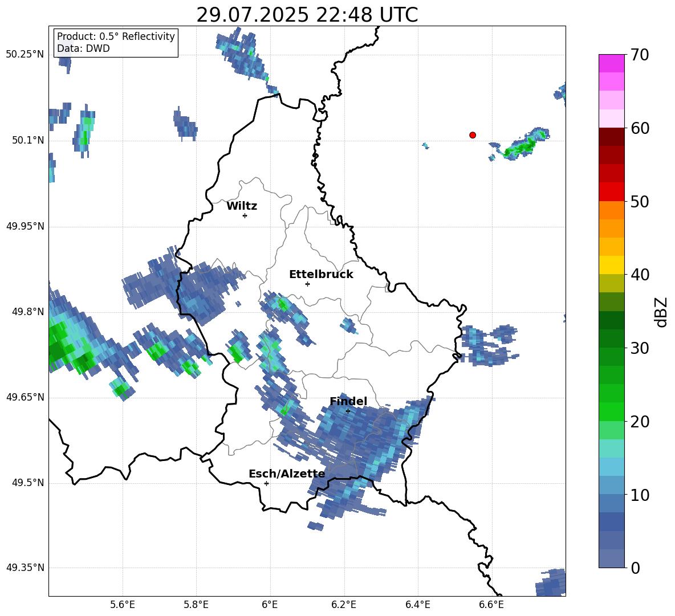Click the 49.8°N latitude label
Screen dimensions: 675x616
pos(27,312)
